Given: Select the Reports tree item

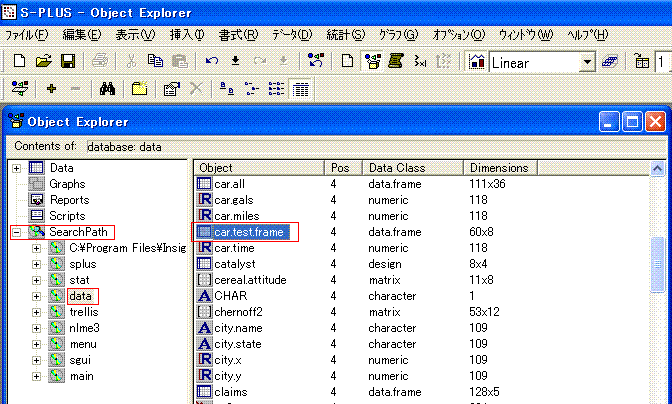Looking at the screenshot, I should coord(69,200).
